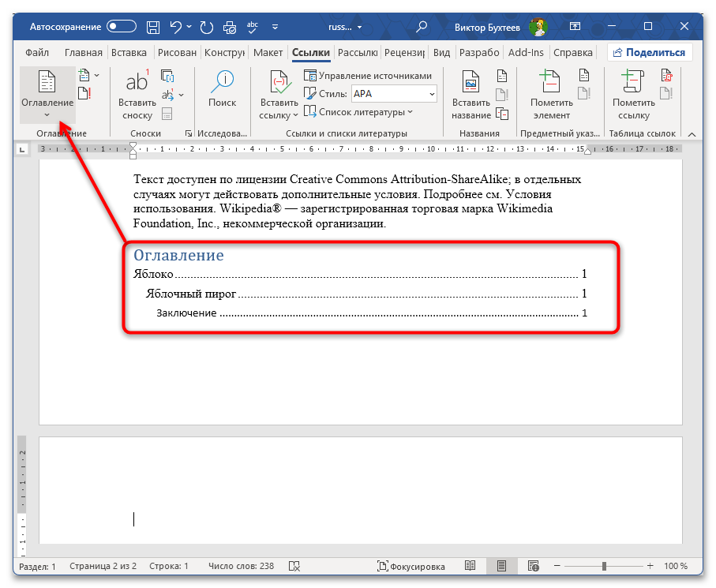Viewport: 716px width, 588px height.
Task: Switch to Print Layout view icon
Action: click(x=501, y=566)
